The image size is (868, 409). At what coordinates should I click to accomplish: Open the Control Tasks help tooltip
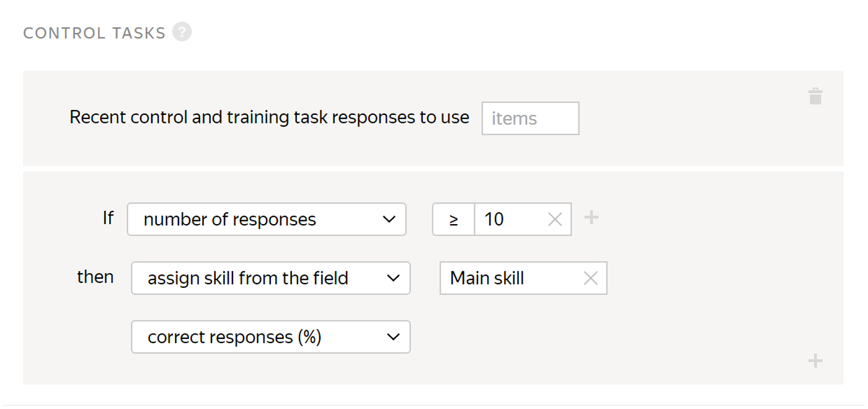(182, 32)
